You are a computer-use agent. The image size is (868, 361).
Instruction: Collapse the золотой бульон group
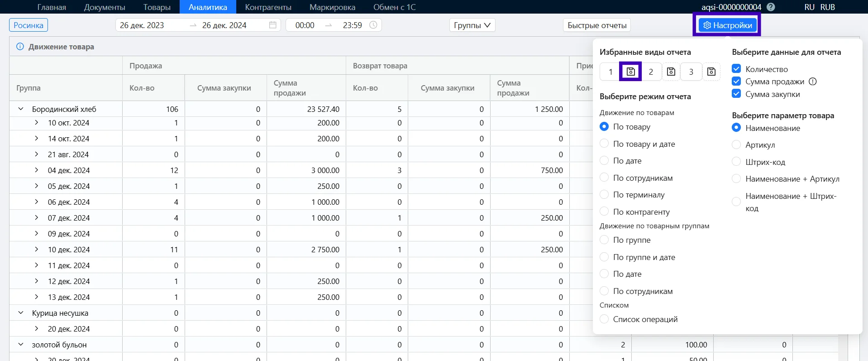[21, 344]
